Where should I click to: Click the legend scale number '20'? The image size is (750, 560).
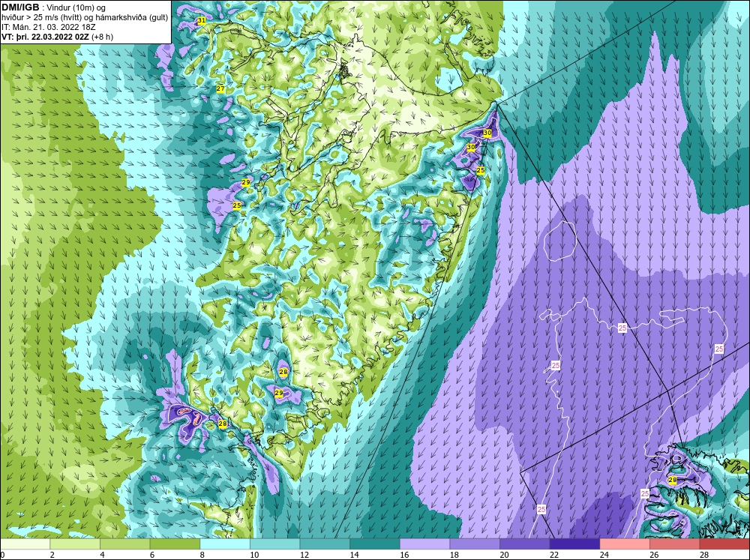503,555
